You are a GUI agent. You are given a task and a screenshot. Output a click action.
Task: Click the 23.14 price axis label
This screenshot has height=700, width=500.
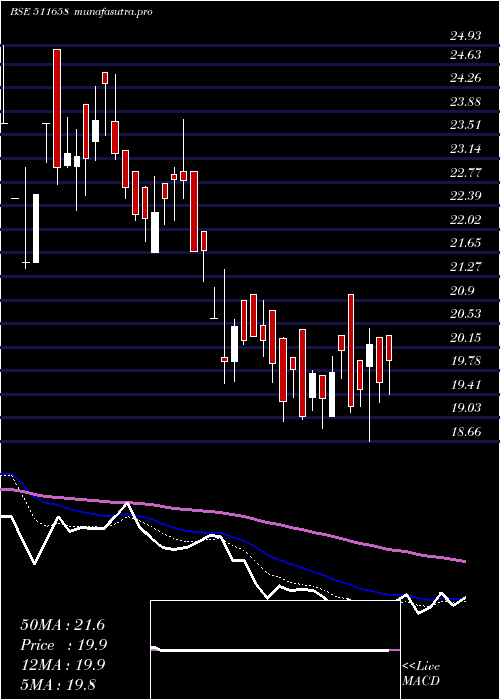pyautogui.click(x=466, y=149)
